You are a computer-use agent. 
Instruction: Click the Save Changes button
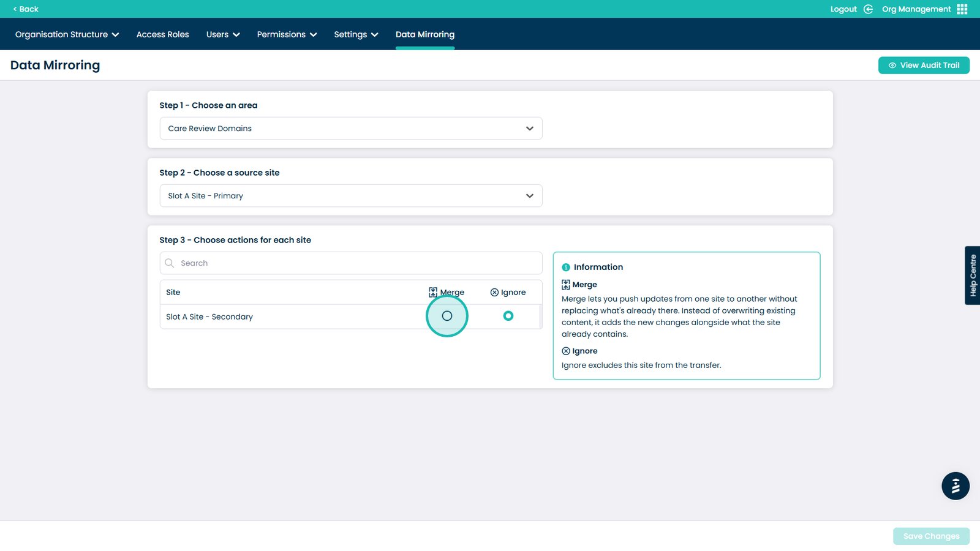pos(931,536)
